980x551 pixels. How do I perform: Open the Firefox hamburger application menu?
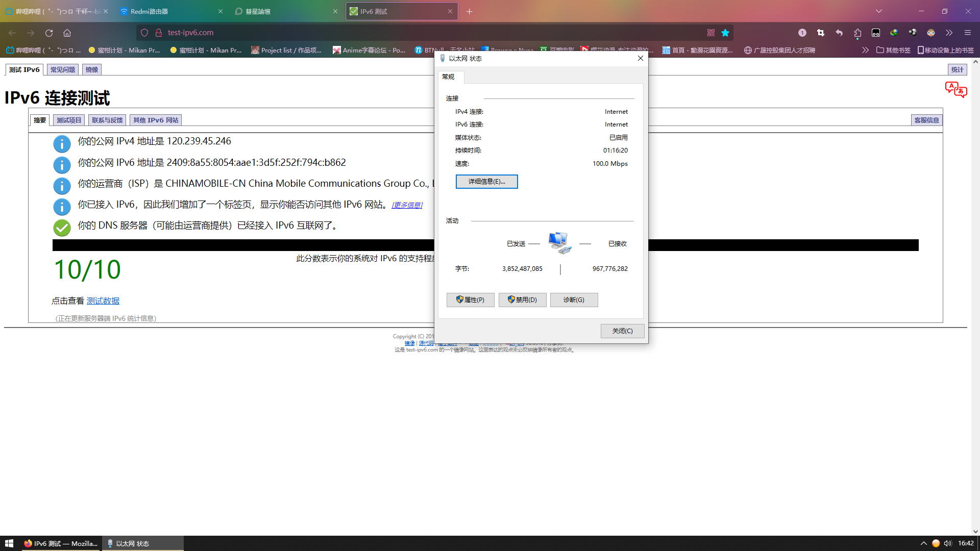[x=967, y=33]
